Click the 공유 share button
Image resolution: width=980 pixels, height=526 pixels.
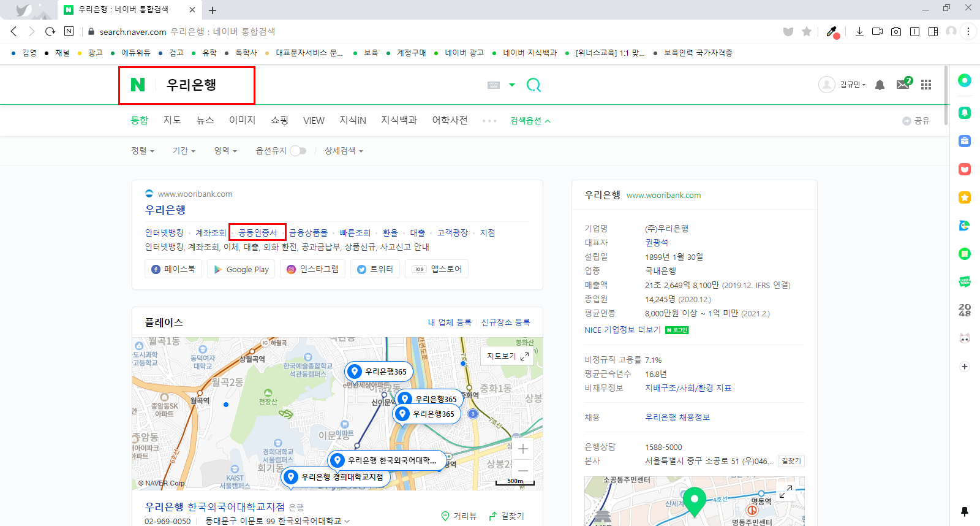[x=916, y=121]
